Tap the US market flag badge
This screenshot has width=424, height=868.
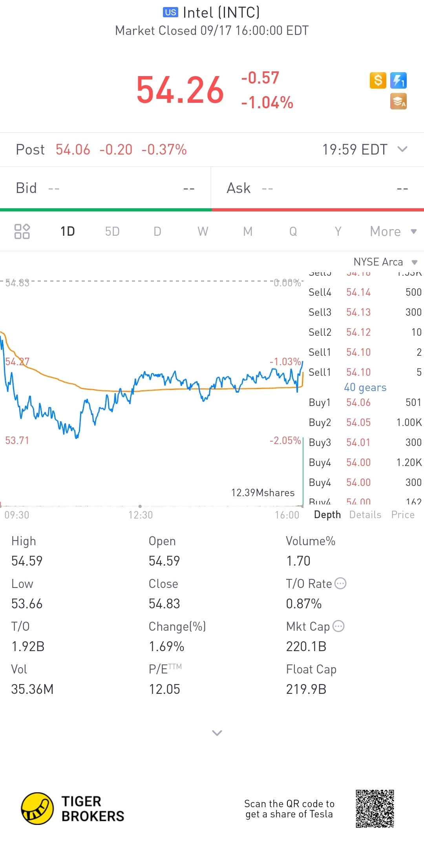pyautogui.click(x=170, y=13)
